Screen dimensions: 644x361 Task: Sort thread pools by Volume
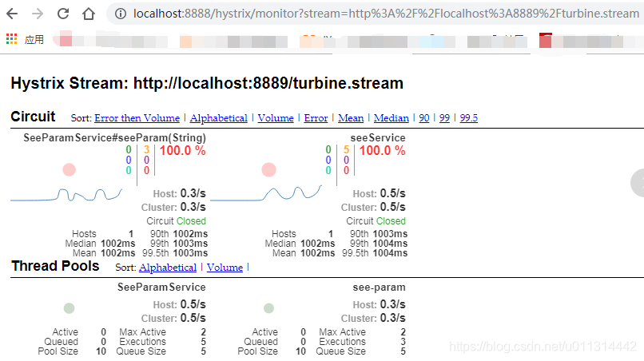(x=225, y=268)
